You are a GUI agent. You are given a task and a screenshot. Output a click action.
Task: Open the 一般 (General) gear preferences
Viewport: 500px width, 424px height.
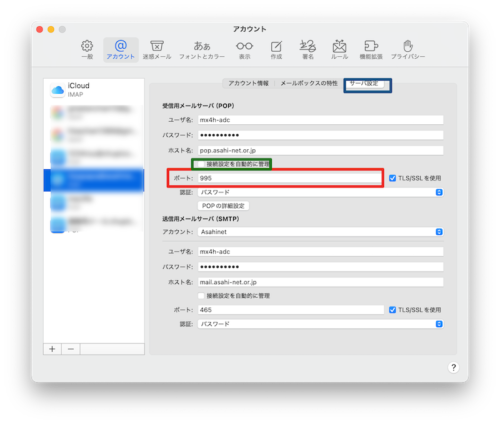click(x=87, y=50)
